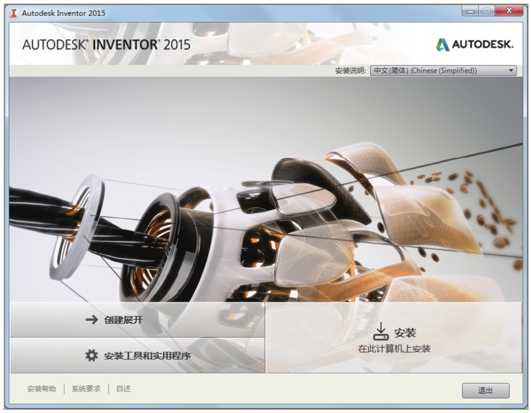Click the Autodesk logo in the header

475,44
